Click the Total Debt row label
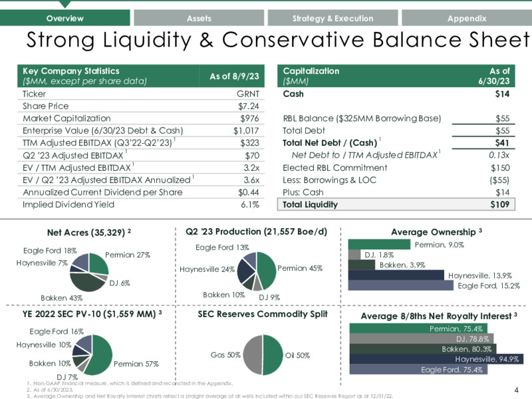The image size is (532, 399). click(x=304, y=130)
